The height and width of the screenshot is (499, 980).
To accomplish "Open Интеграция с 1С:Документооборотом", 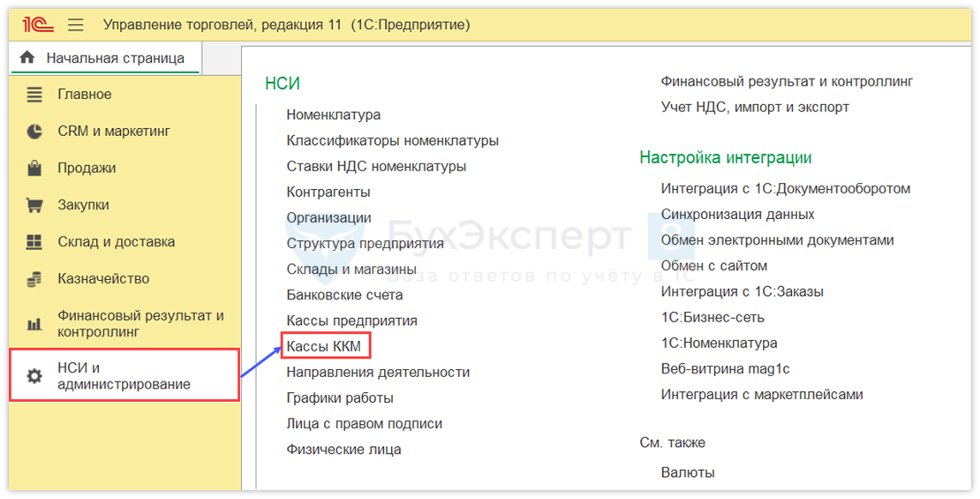I will (786, 188).
